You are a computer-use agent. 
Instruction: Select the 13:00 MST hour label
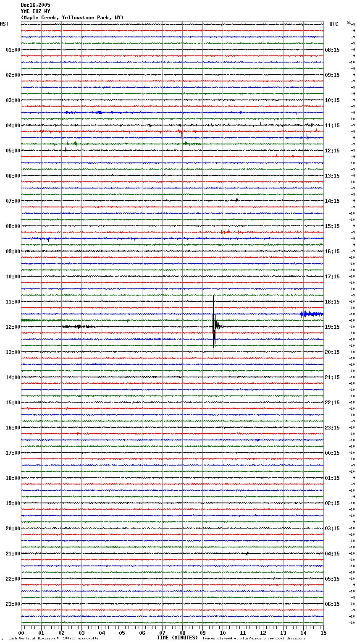13,352
